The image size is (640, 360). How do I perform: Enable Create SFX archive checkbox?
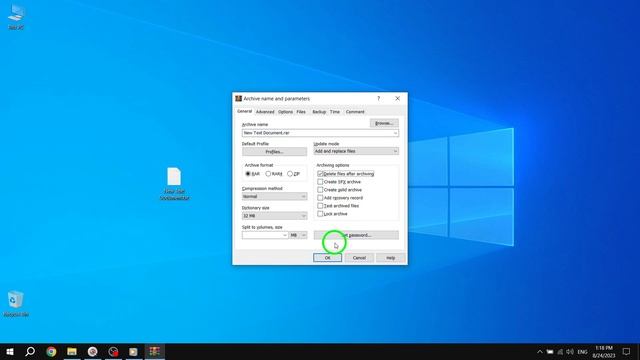(320, 182)
